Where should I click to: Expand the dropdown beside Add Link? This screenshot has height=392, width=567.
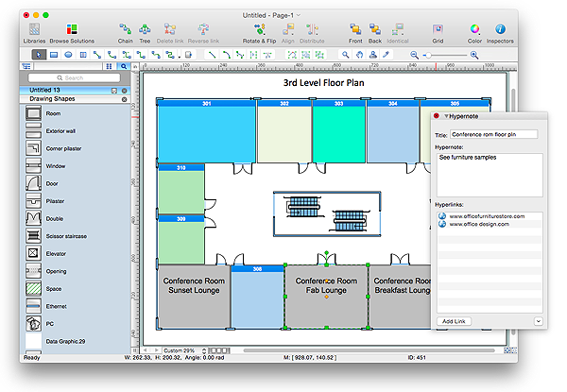[538, 321]
